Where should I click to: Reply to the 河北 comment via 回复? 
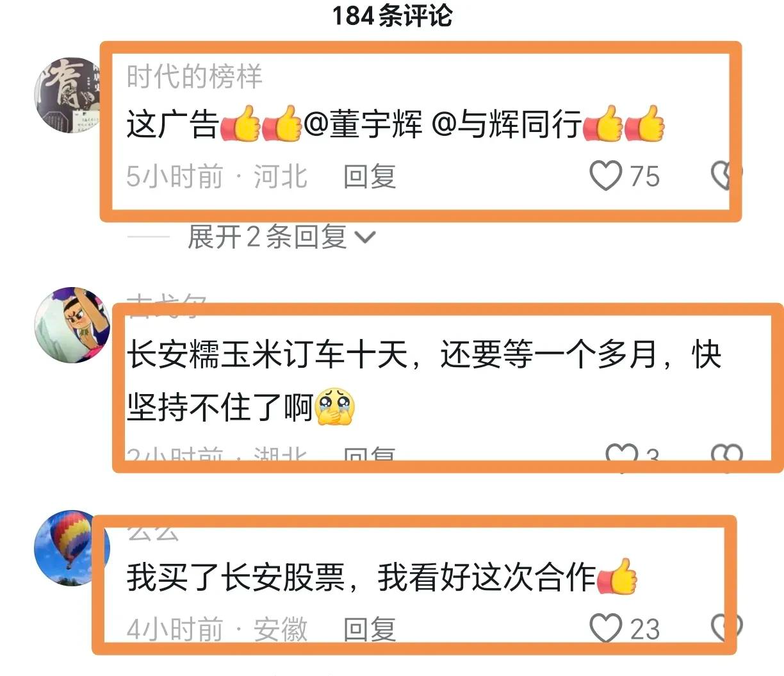(370, 176)
